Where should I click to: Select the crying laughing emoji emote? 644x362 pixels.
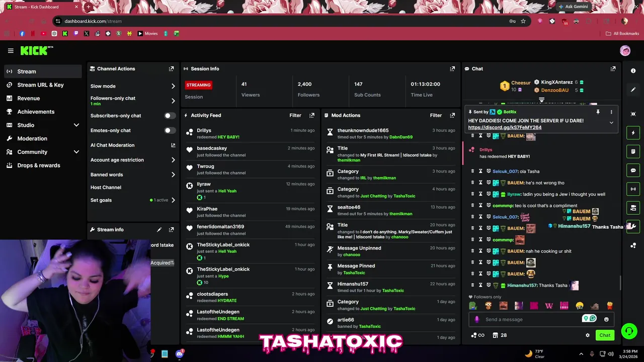(580, 306)
